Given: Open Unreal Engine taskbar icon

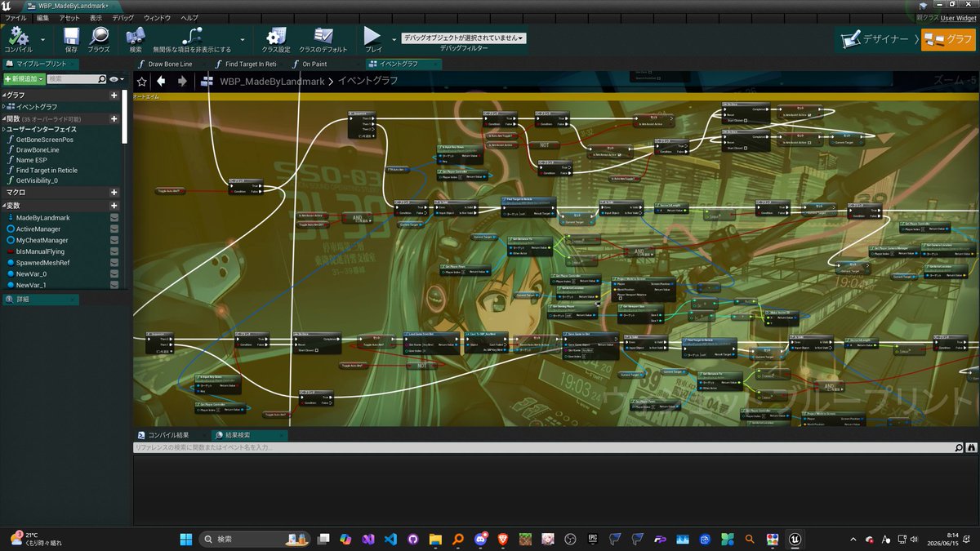Looking at the screenshot, I should point(793,539).
